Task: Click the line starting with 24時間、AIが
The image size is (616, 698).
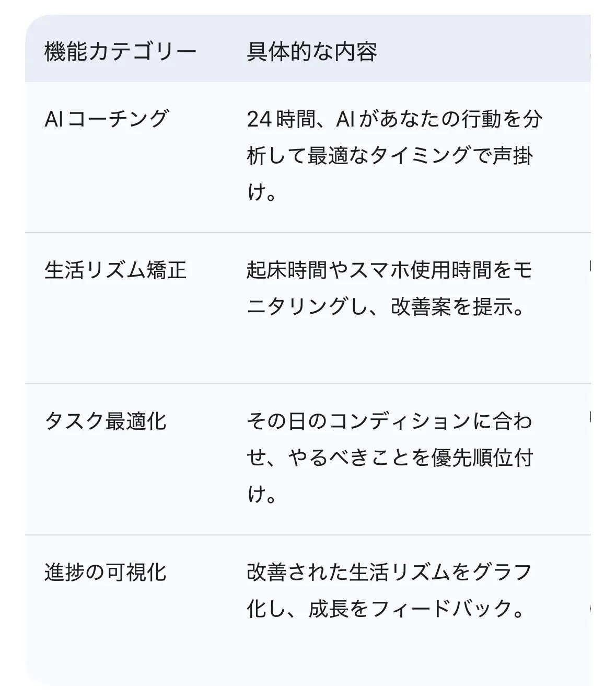Action: [x=394, y=119]
